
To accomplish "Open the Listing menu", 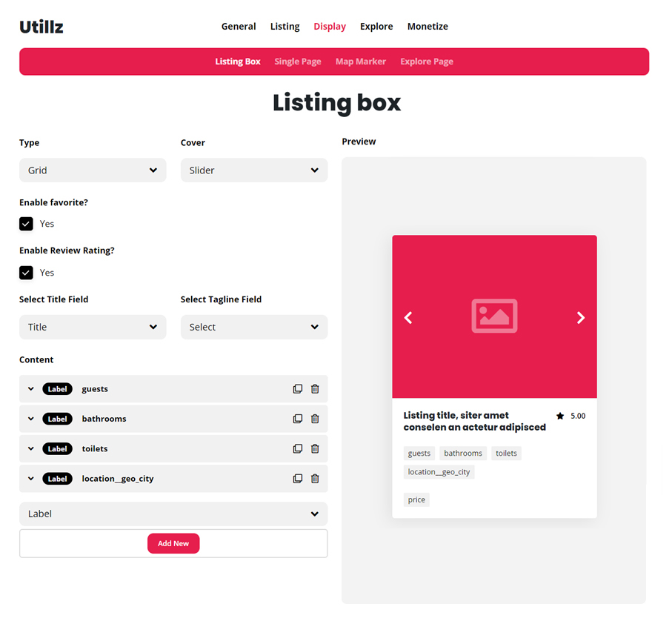I will point(285,27).
